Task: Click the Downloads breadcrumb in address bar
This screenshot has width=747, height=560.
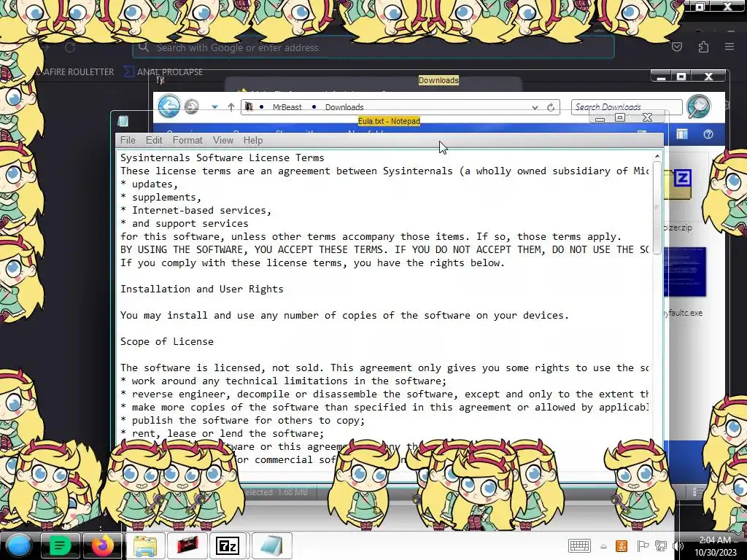Action: click(344, 107)
